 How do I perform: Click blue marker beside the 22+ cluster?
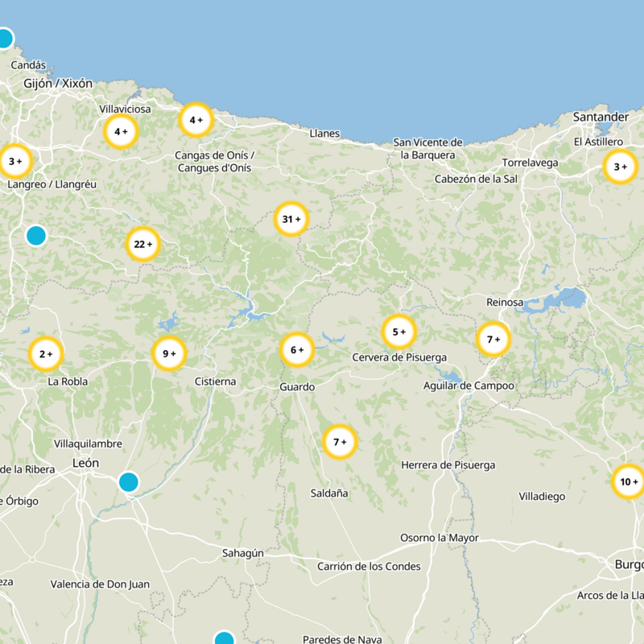pos(35,235)
